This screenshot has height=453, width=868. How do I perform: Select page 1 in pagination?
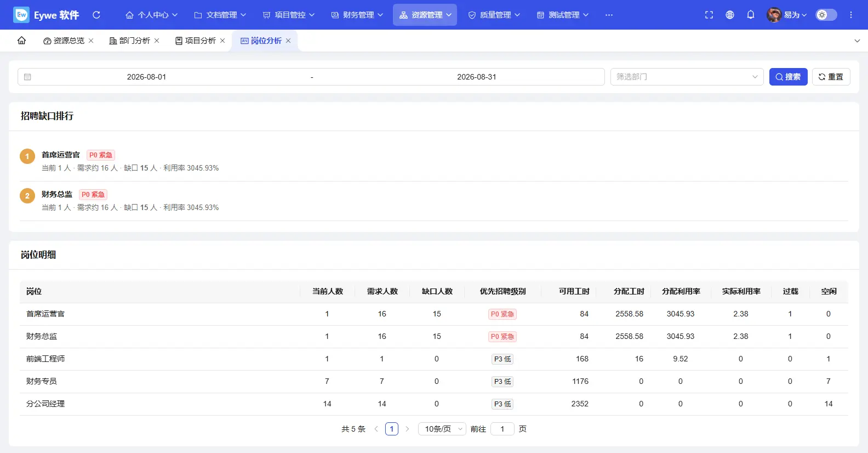click(x=392, y=429)
